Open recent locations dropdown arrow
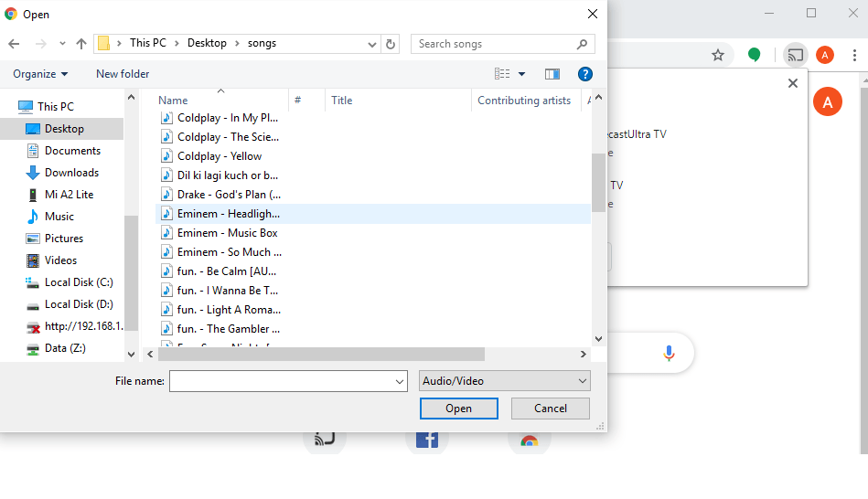Viewport: 868px width, 499px height. (62, 44)
